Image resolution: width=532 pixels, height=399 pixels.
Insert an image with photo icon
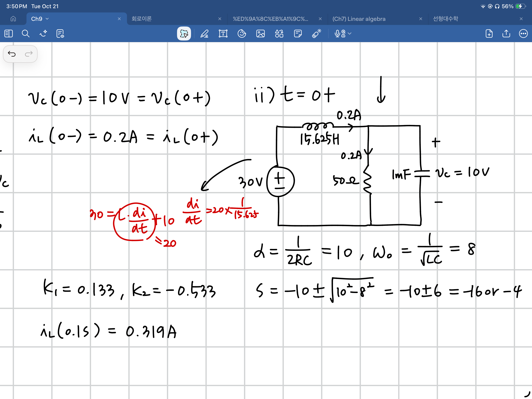261,34
